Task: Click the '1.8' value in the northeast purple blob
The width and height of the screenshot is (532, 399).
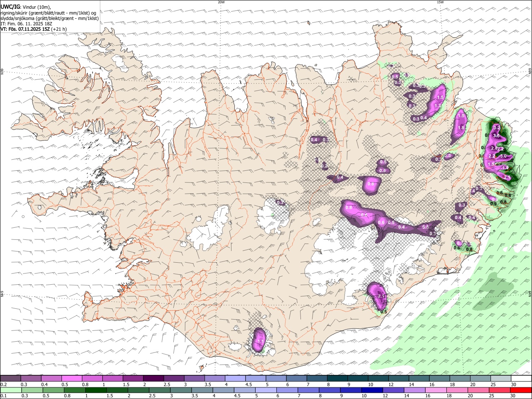Action: tap(461, 128)
